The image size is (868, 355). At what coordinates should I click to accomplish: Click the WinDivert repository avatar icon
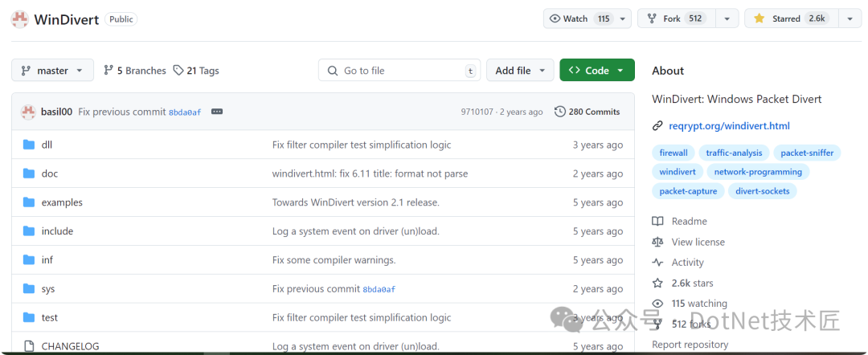[x=20, y=19]
